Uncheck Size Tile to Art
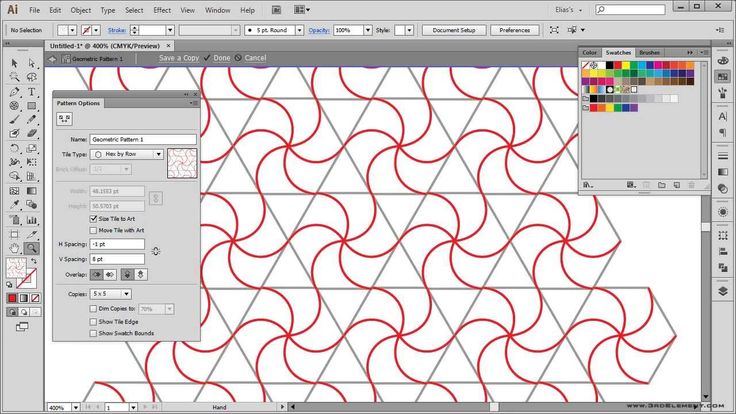The width and height of the screenshot is (736, 414). pos(93,219)
